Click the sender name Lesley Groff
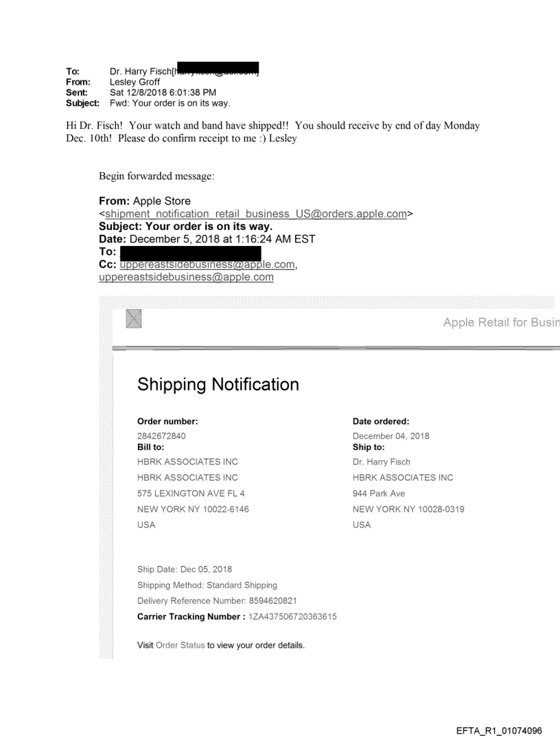The width and height of the screenshot is (560, 737). 134,81
